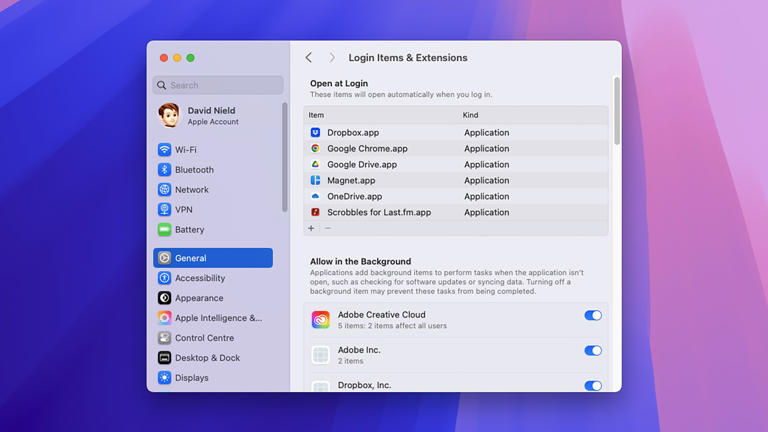Screen dimensions: 768x432
Task: Click the Magnet.app icon
Action: [x=315, y=180]
